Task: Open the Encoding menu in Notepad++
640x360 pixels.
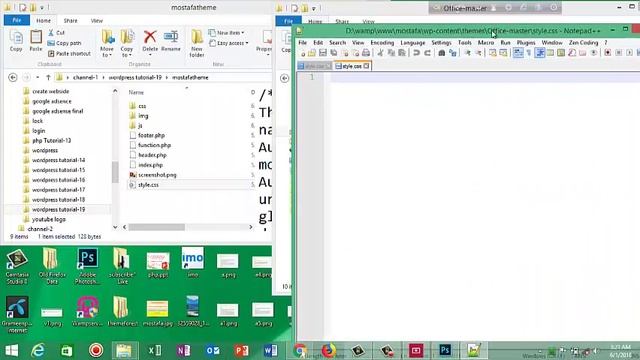Action: coord(382,42)
